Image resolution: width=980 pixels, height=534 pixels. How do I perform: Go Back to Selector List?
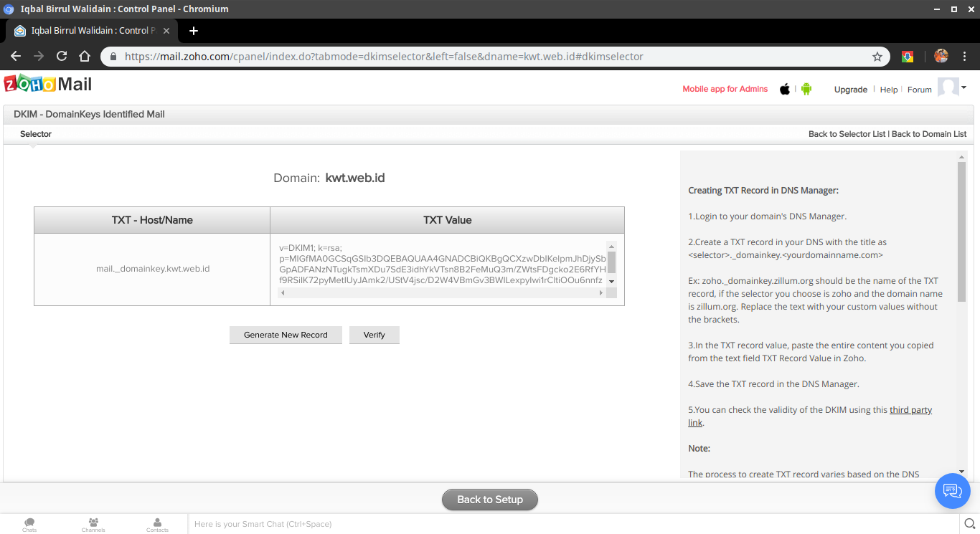847,134
